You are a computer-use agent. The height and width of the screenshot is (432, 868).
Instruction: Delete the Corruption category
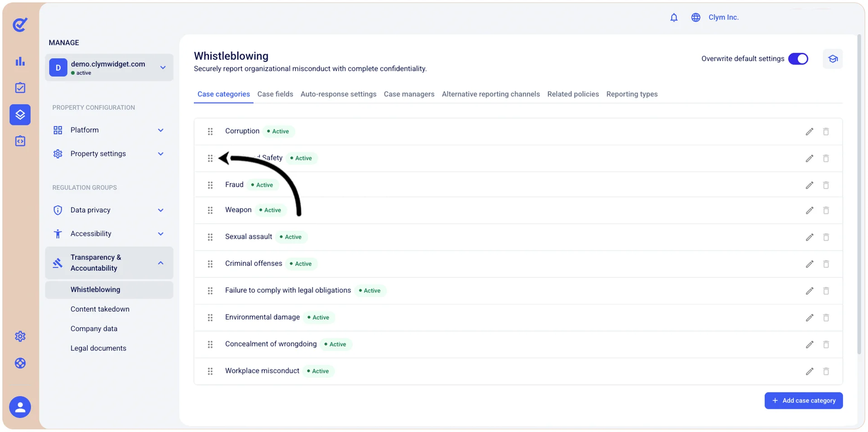[826, 132]
